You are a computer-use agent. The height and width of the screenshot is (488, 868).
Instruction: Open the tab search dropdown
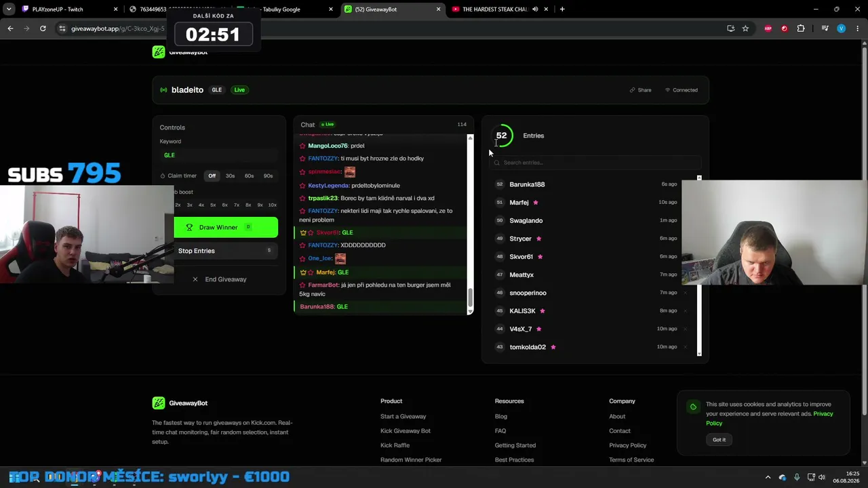[x=9, y=9]
